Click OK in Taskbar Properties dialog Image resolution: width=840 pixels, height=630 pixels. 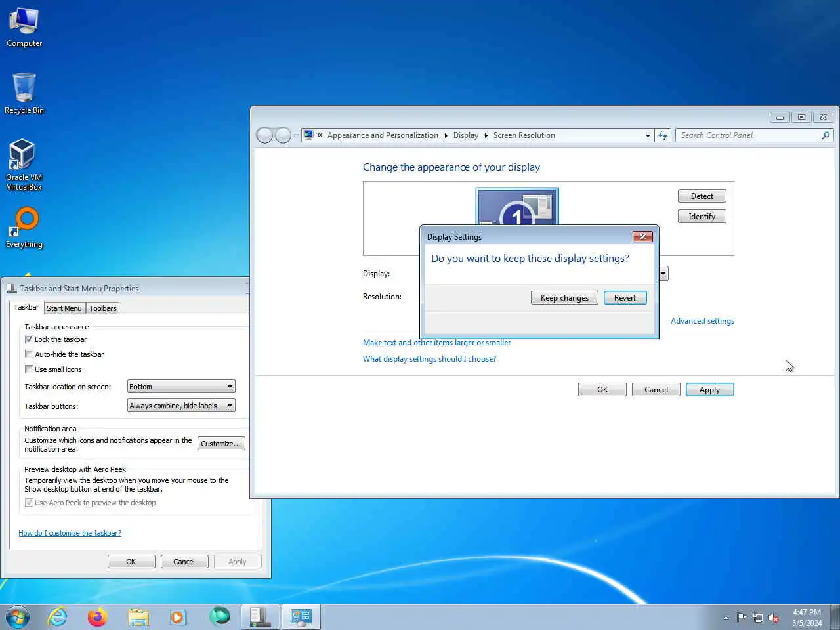click(x=131, y=562)
